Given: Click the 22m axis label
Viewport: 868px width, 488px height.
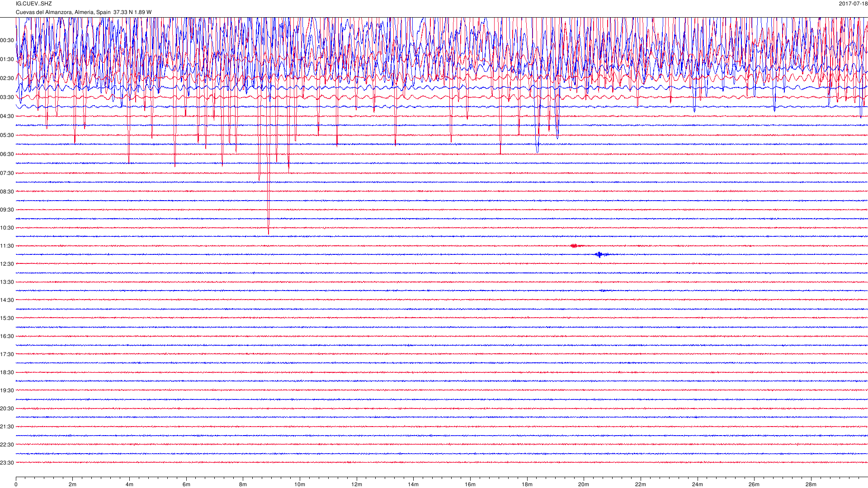Looking at the screenshot, I should point(641,485).
